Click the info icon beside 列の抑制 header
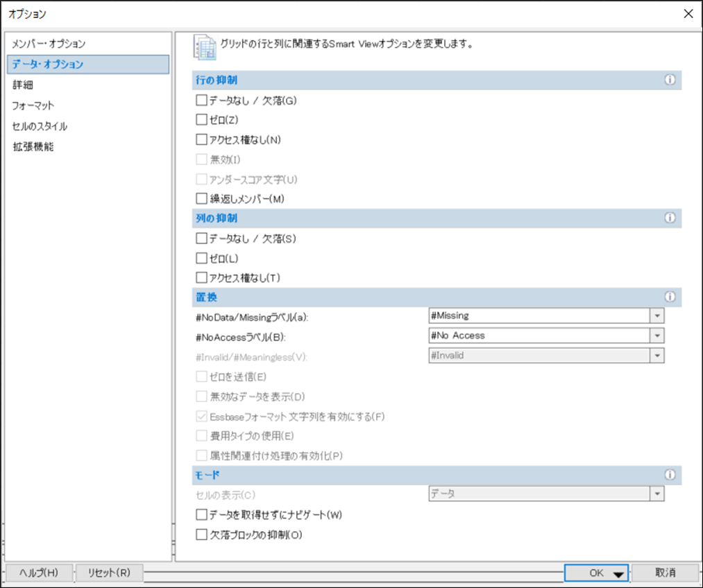This screenshot has height=588, width=703. [670, 218]
